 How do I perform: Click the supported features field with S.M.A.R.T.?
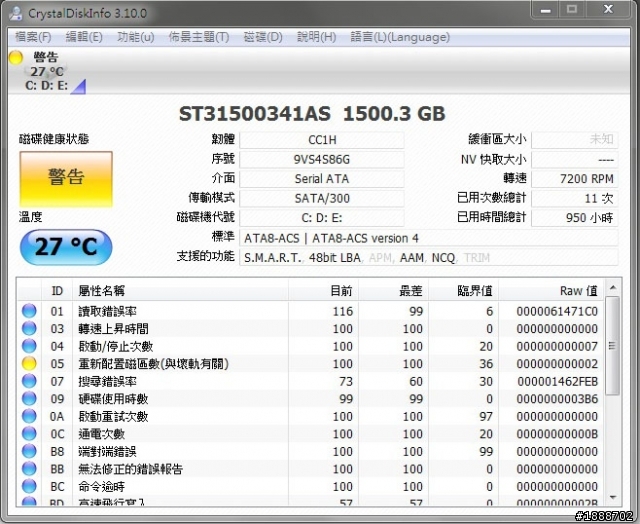(429, 258)
